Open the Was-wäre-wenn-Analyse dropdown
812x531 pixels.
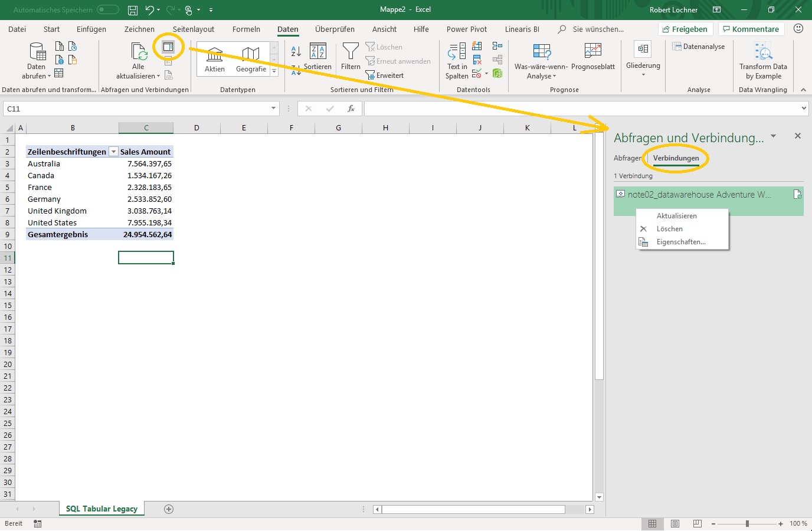[541, 59]
